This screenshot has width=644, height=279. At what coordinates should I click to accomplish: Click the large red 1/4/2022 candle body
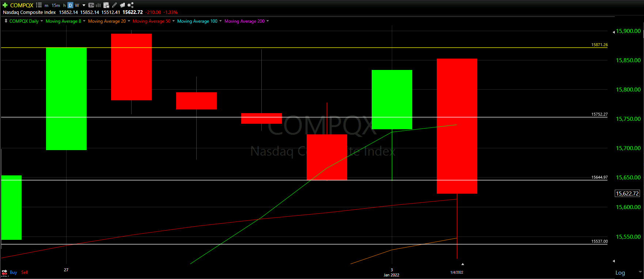pyautogui.click(x=457, y=126)
